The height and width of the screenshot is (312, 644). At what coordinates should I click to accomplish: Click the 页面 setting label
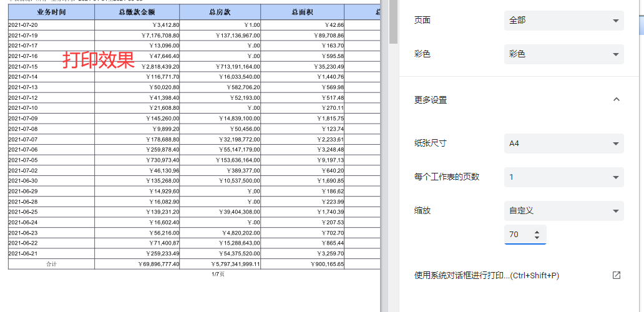point(422,21)
